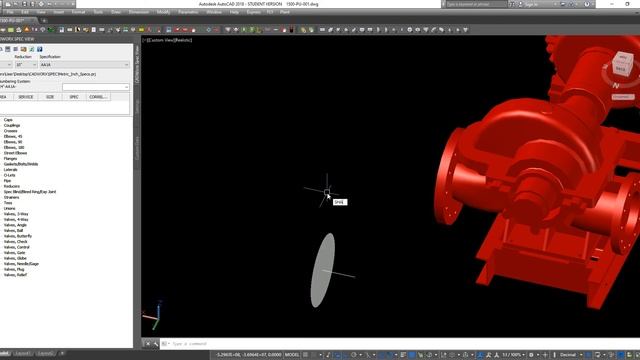Image resolution: width=640 pixels, height=360 pixels.
Task: Click the SPEC column button
Action: coord(74,97)
